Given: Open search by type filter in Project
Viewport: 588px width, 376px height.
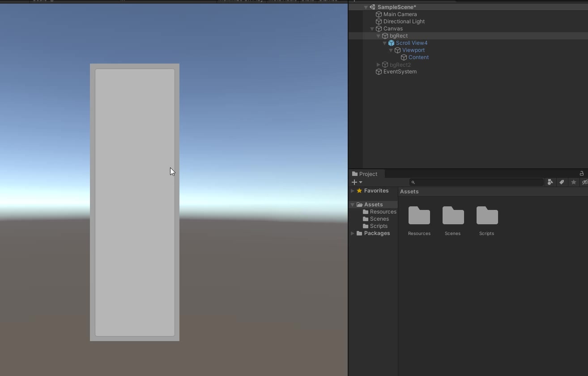Looking at the screenshot, I should click(550, 182).
